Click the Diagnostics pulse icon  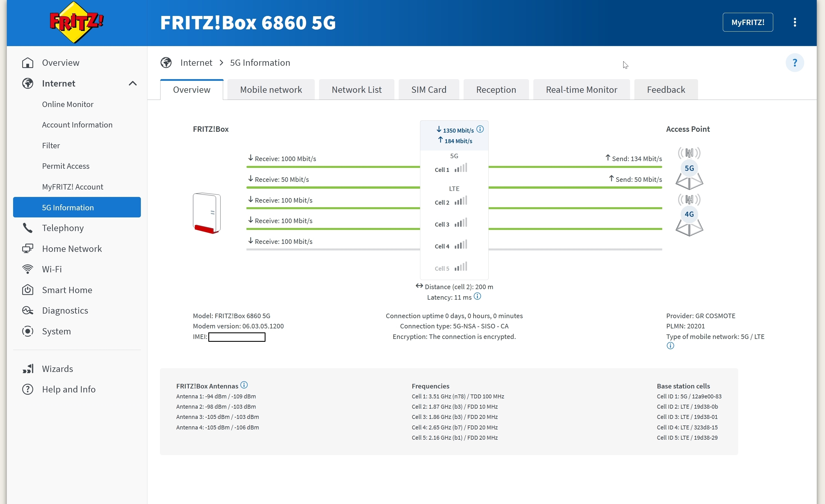tap(28, 310)
